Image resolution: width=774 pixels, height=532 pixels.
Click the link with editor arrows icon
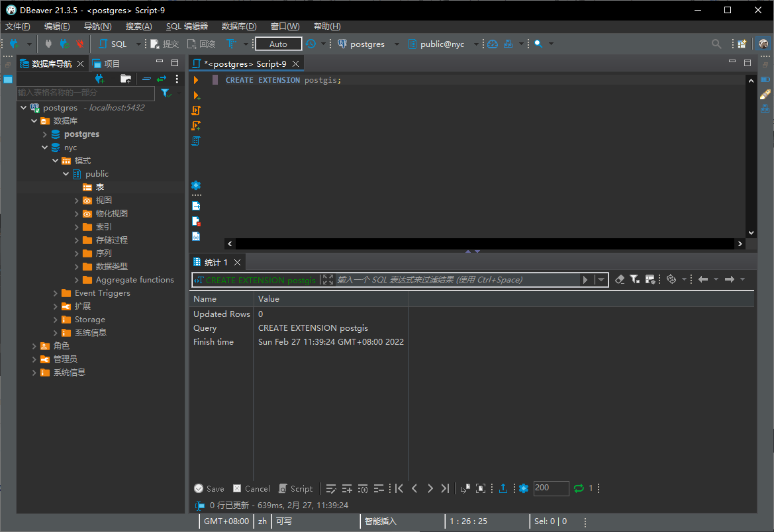point(162,79)
